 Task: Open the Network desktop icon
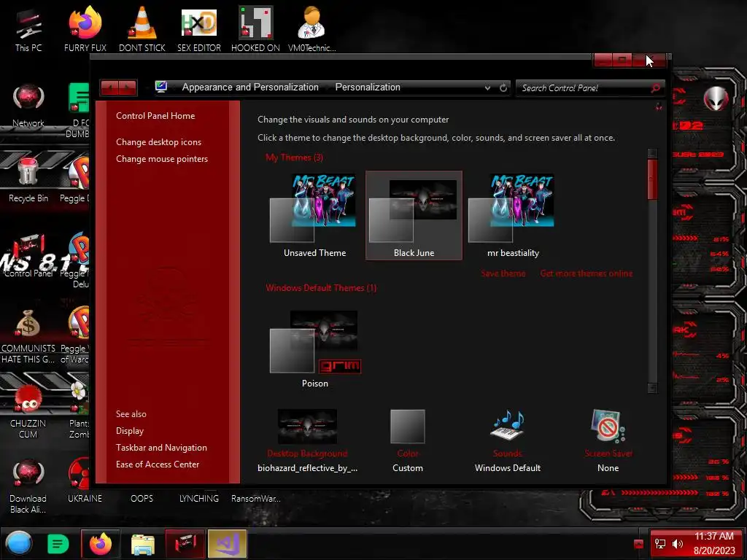28,106
